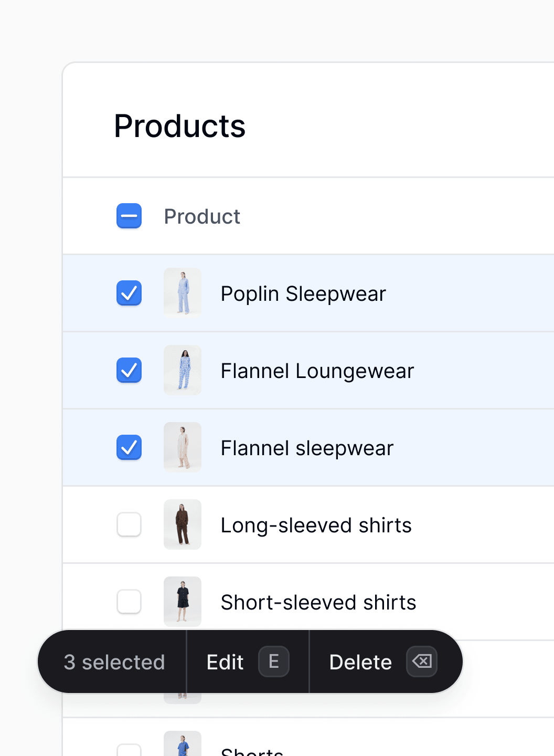Uncheck the Flannel sleepwear row
This screenshot has width=554, height=756.
point(129,447)
